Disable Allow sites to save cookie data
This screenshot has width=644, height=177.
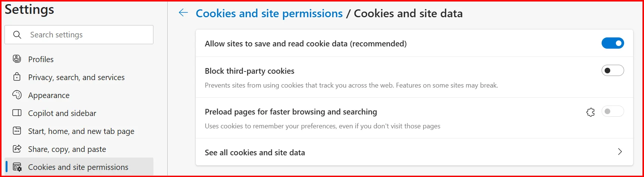tap(612, 43)
